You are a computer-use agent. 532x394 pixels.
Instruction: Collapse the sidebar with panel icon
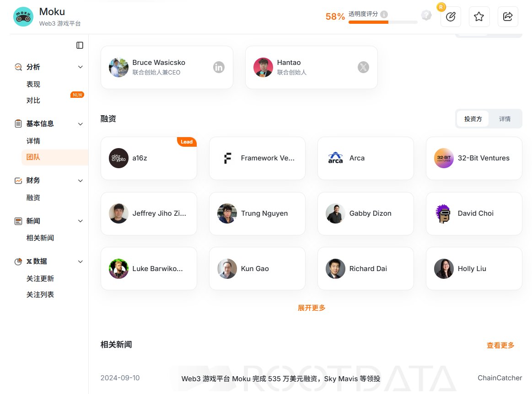80,45
